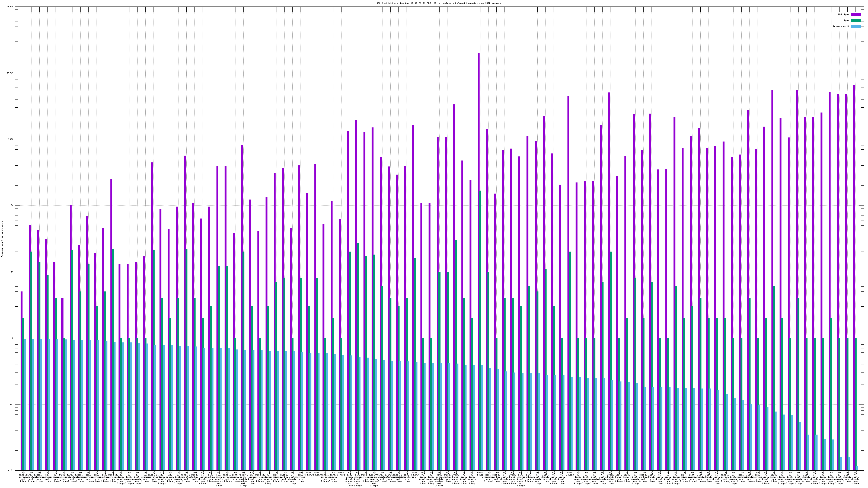Viewport: 868px width, 488px height.
Task: Click the 'Message Count or Spam Score' axis title
Action: (x=2, y=239)
